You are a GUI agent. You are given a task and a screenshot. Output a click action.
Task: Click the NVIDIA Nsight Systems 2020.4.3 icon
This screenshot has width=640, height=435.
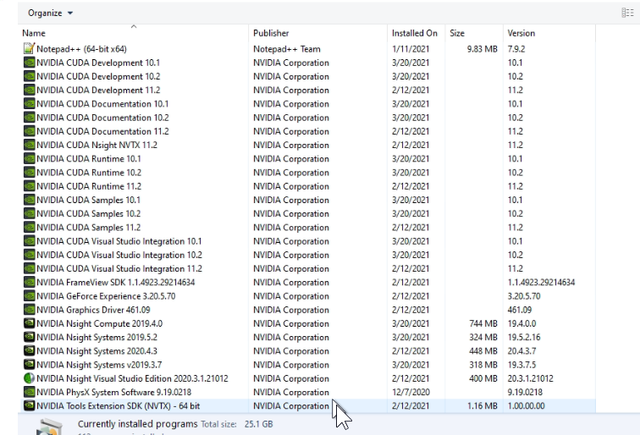[29, 351]
